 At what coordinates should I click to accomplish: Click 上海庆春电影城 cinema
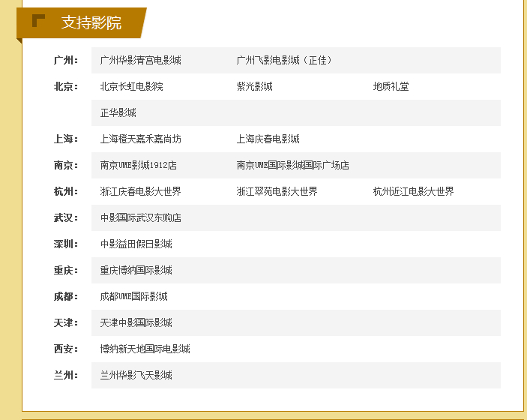268,139
